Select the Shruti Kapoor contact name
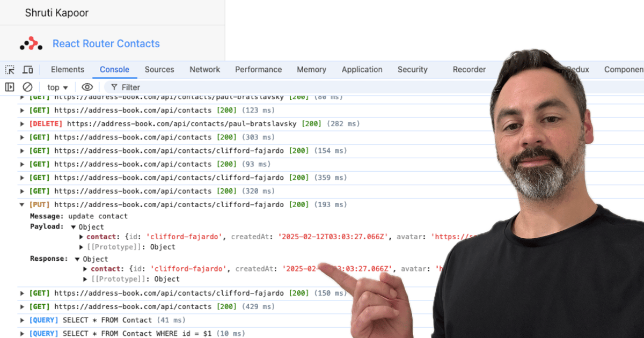 [x=57, y=12]
